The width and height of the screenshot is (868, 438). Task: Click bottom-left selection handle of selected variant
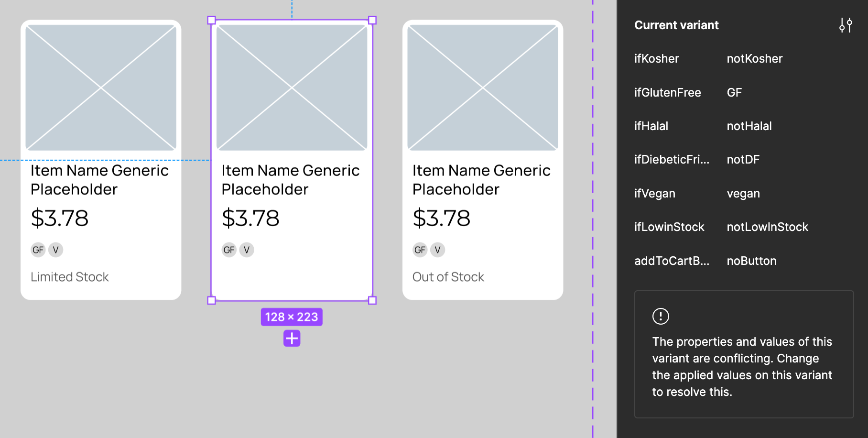coord(211,300)
